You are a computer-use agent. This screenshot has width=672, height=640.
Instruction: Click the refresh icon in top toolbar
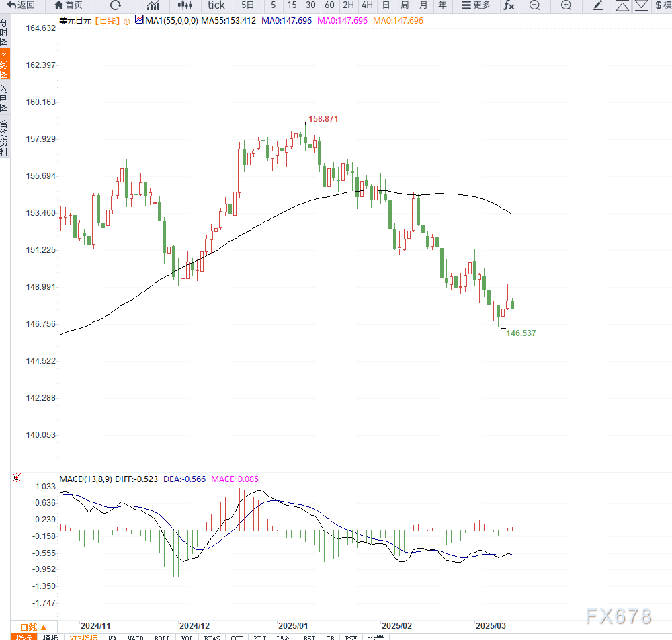116,5
